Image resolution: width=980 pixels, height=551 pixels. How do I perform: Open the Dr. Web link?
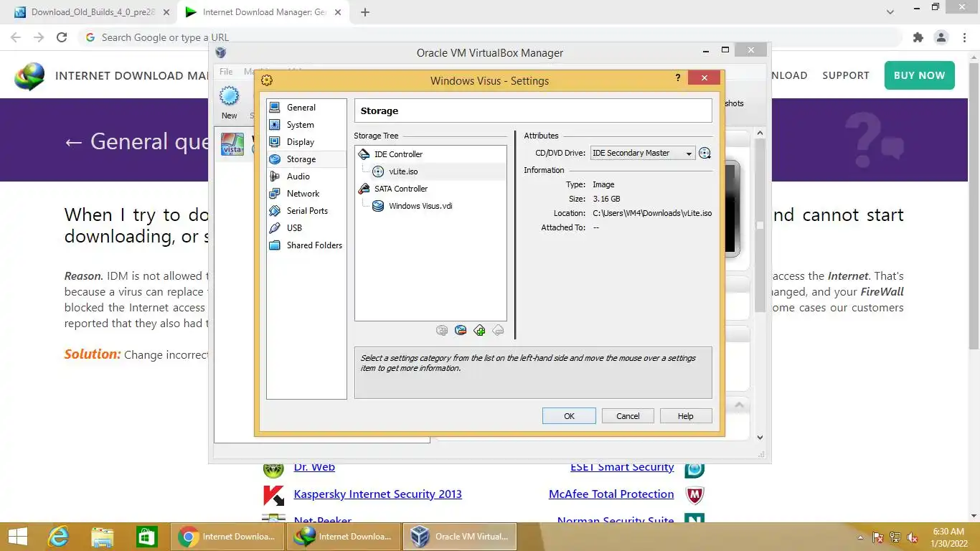(x=314, y=467)
